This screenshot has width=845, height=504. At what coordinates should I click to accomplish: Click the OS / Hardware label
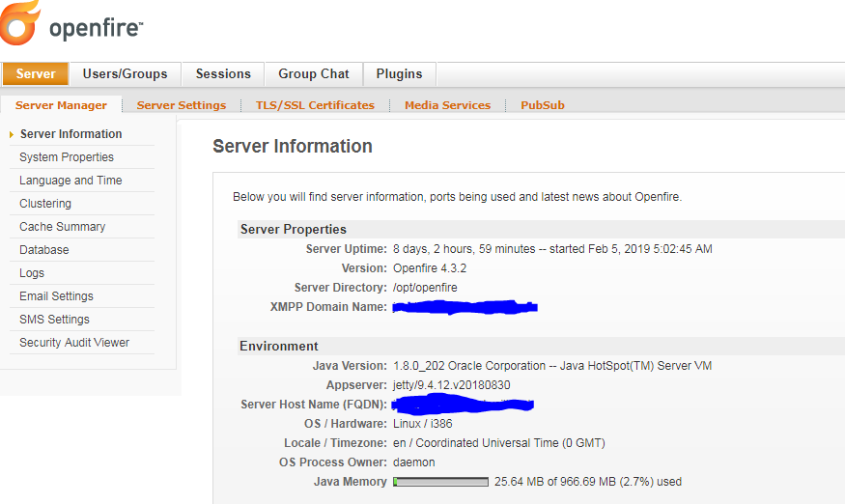[346, 424]
